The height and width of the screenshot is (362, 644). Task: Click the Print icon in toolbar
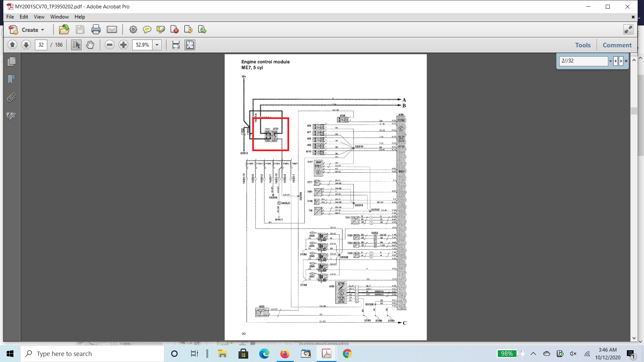tap(96, 29)
